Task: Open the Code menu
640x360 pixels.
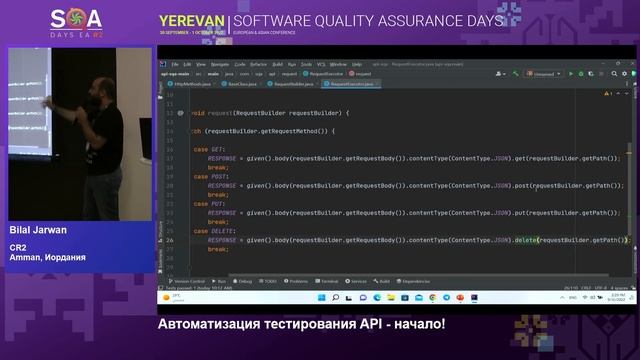Action: 240,64
